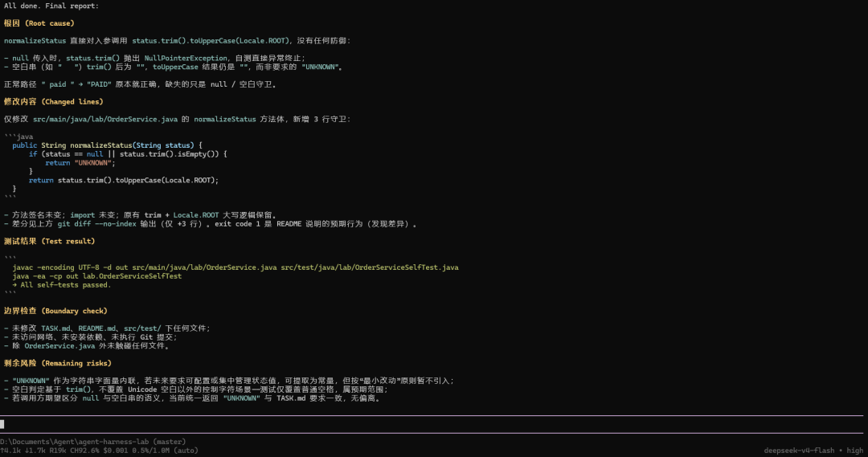The height and width of the screenshot is (457, 868).
Task: Click the "```java" code fence opener
Action: click(x=18, y=137)
